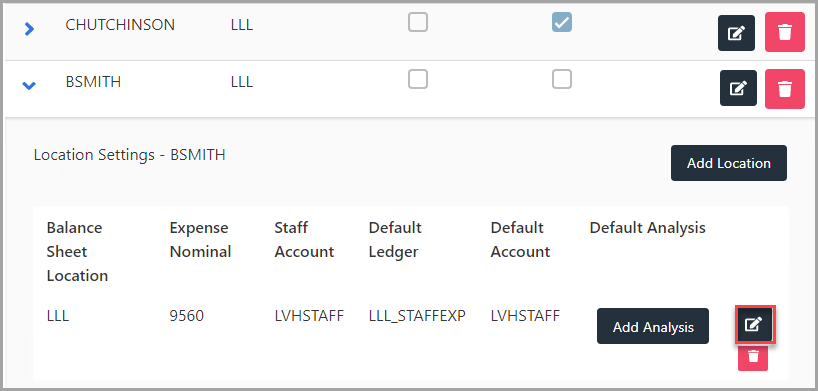This screenshot has height=391, width=818.
Task: Click the LLL_STAFFEXP default ledger value
Action: [x=417, y=316]
